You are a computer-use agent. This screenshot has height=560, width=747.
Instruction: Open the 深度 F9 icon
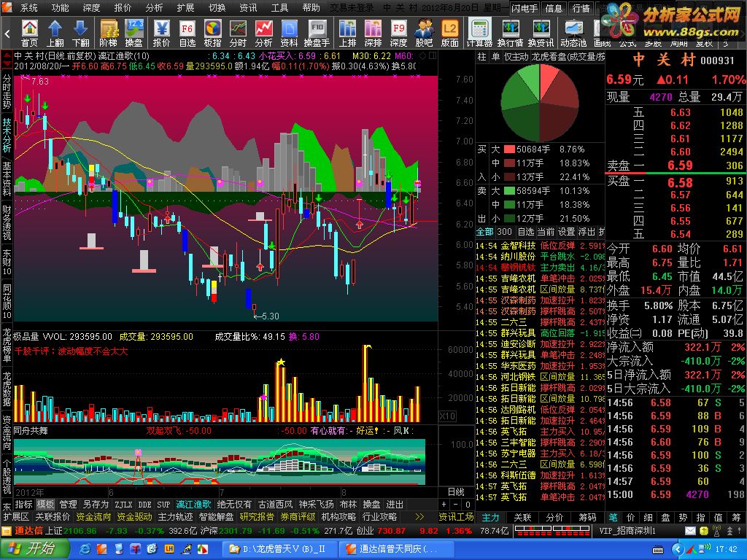[x=398, y=33]
